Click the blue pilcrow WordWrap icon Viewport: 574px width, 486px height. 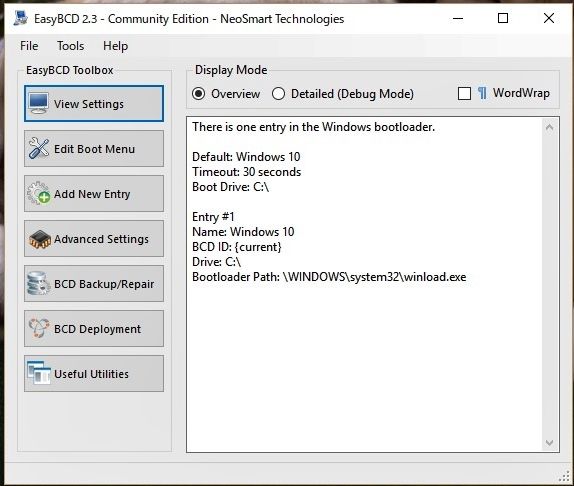tap(482, 93)
